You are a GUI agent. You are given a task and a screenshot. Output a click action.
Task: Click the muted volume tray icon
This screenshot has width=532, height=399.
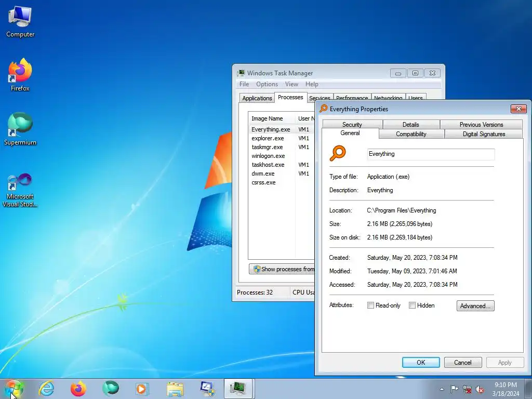click(x=480, y=389)
